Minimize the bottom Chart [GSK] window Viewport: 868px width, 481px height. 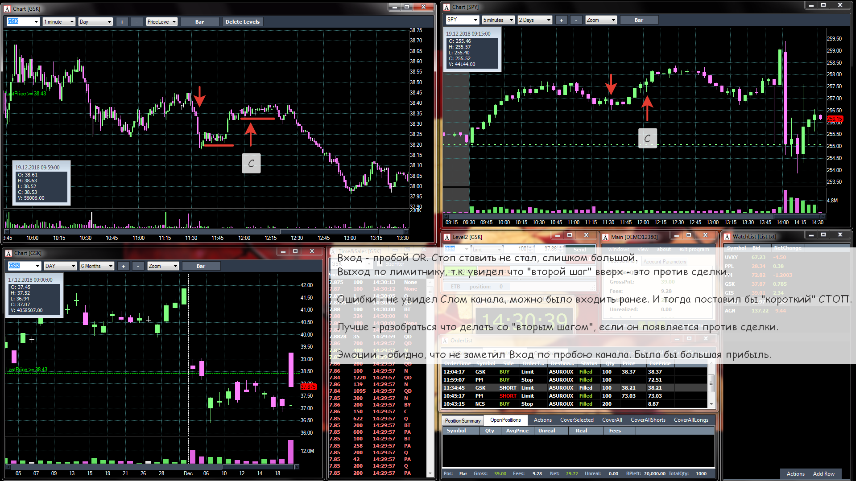(283, 252)
